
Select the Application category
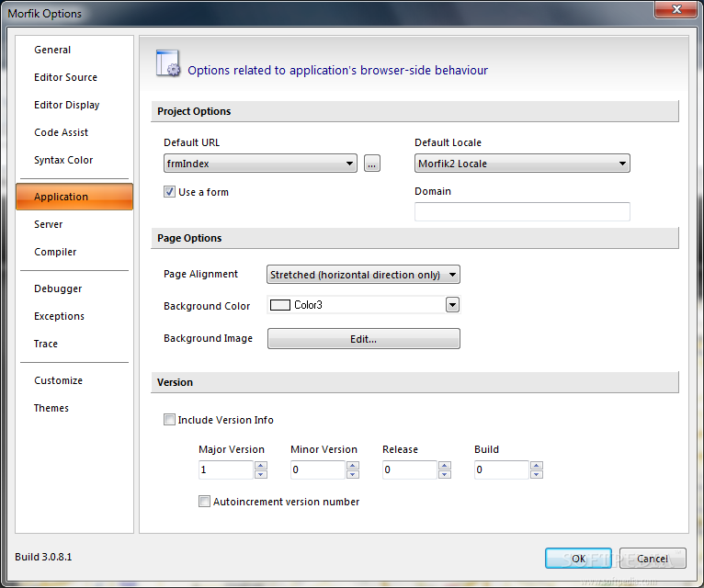[x=74, y=197]
